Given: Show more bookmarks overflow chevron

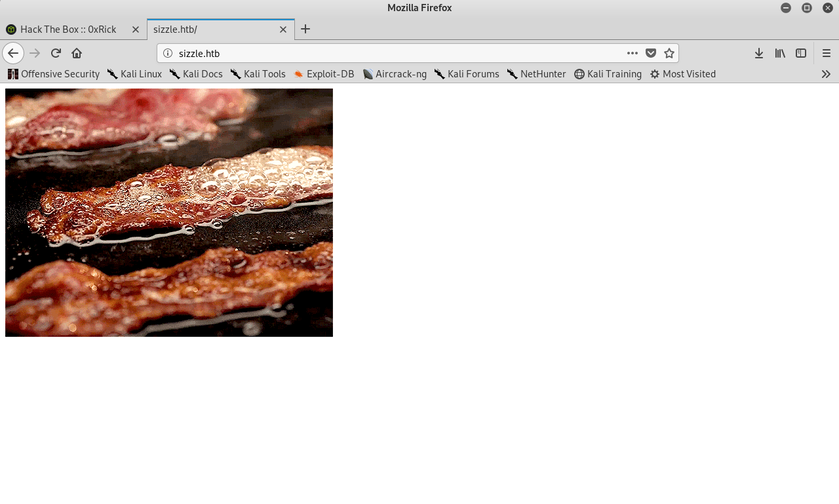Looking at the screenshot, I should 826,74.
